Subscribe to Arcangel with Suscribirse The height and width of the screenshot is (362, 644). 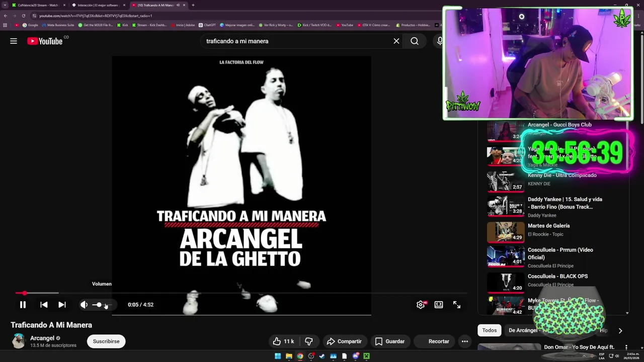[x=106, y=341]
